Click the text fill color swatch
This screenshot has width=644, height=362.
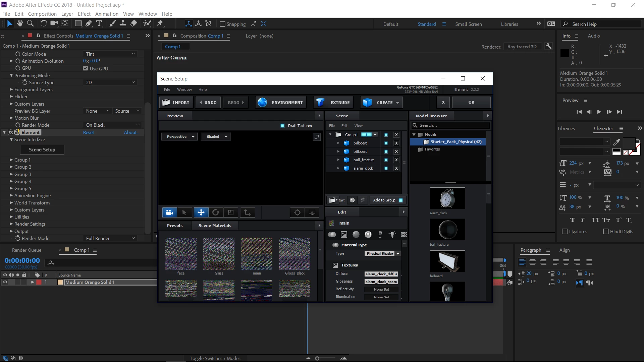click(x=629, y=143)
